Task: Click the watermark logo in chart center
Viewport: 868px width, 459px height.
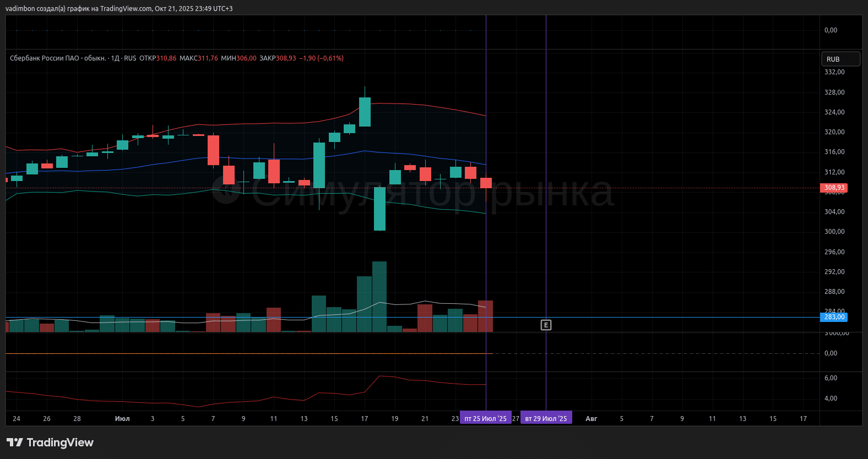Action: click(x=226, y=192)
